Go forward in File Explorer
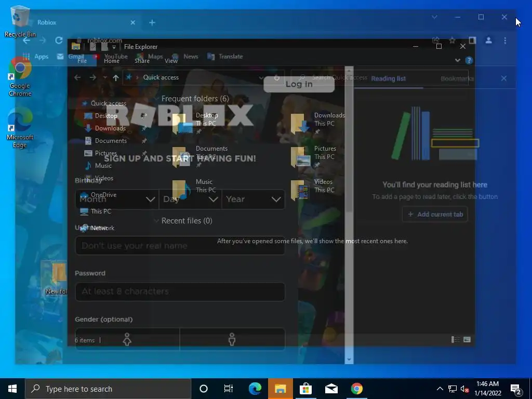The image size is (532, 399). 92,78
